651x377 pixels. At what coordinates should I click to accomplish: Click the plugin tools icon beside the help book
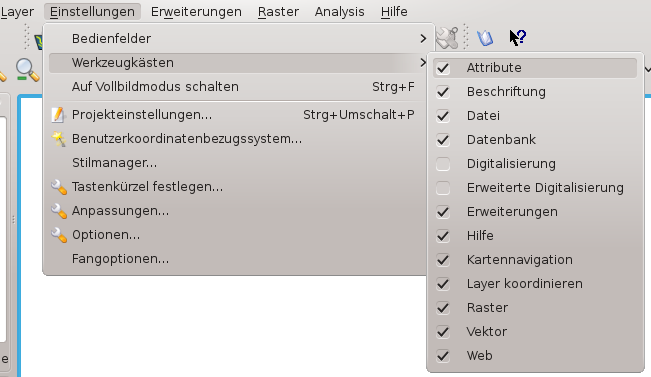[x=448, y=38]
